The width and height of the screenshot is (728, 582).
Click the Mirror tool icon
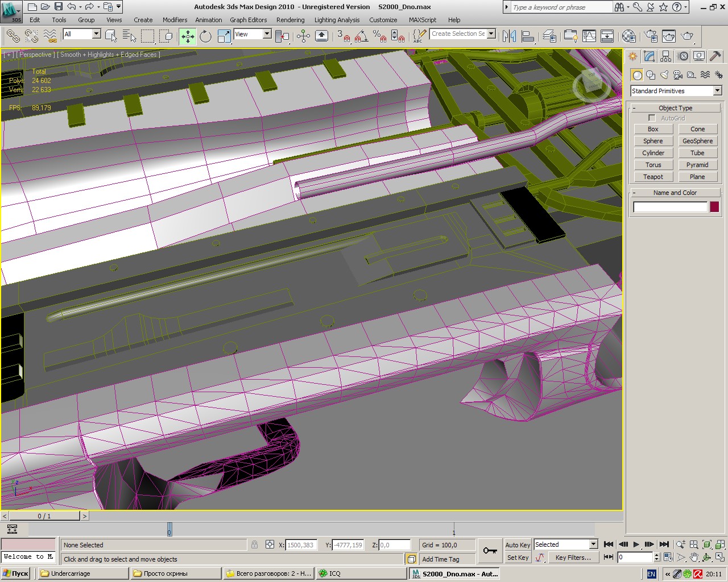509,36
